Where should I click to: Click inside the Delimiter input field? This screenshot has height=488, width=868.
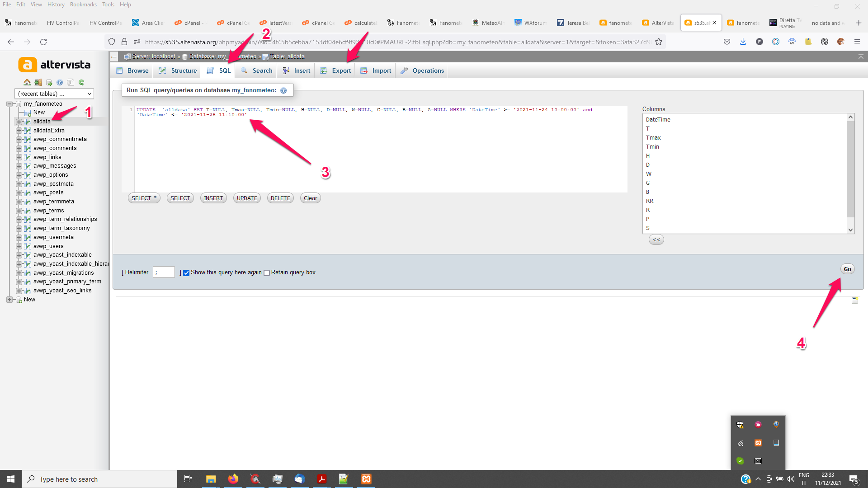[x=164, y=272]
